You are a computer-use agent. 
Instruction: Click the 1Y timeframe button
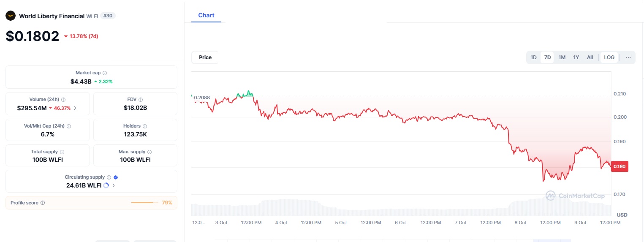pyautogui.click(x=576, y=57)
